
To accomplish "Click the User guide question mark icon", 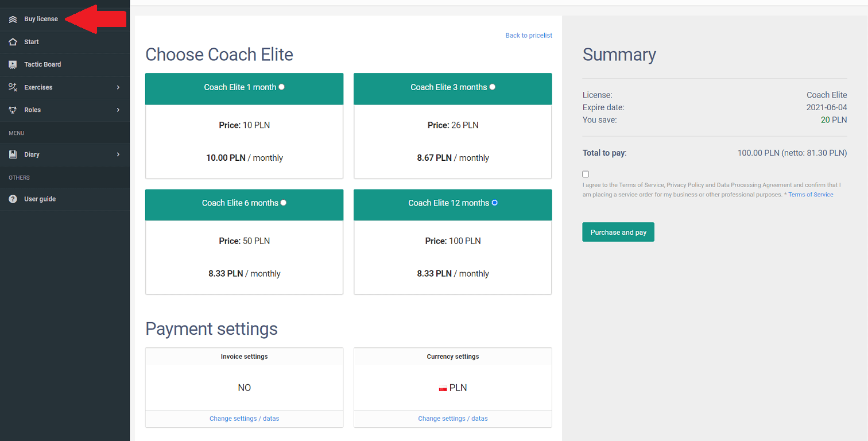I will point(13,199).
